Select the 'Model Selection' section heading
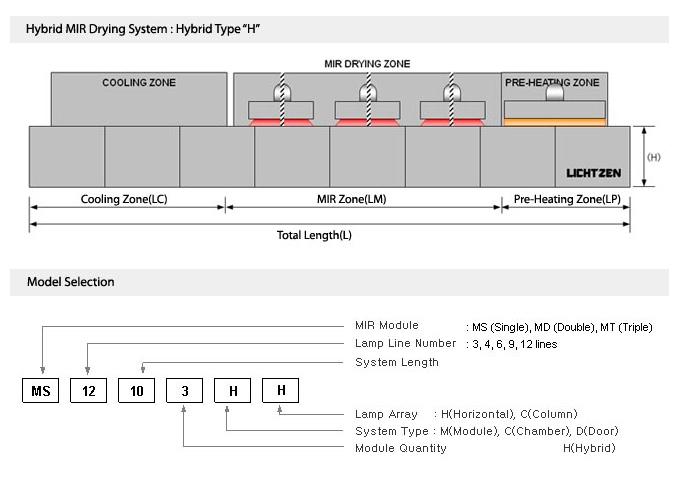The height and width of the screenshot is (480, 680). pos(71,282)
